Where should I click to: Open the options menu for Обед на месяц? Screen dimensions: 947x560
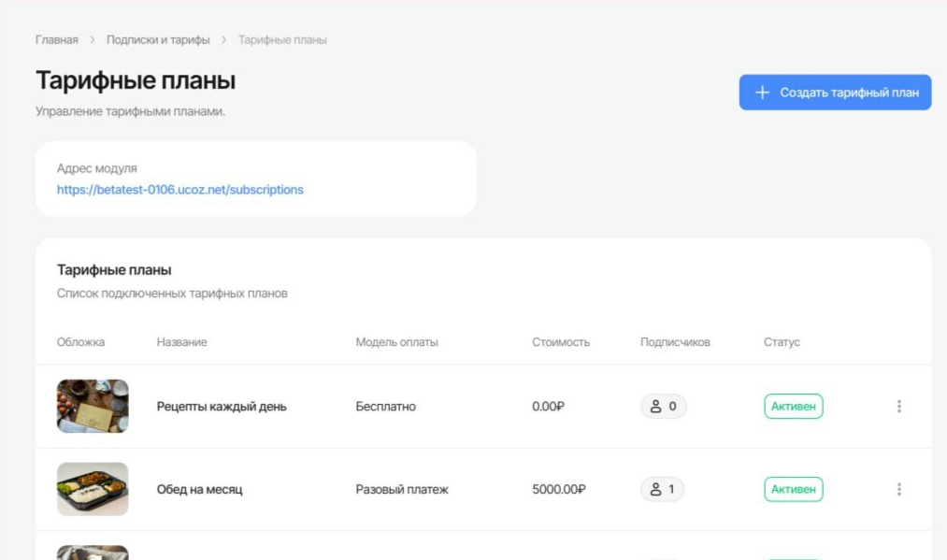point(898,489)
